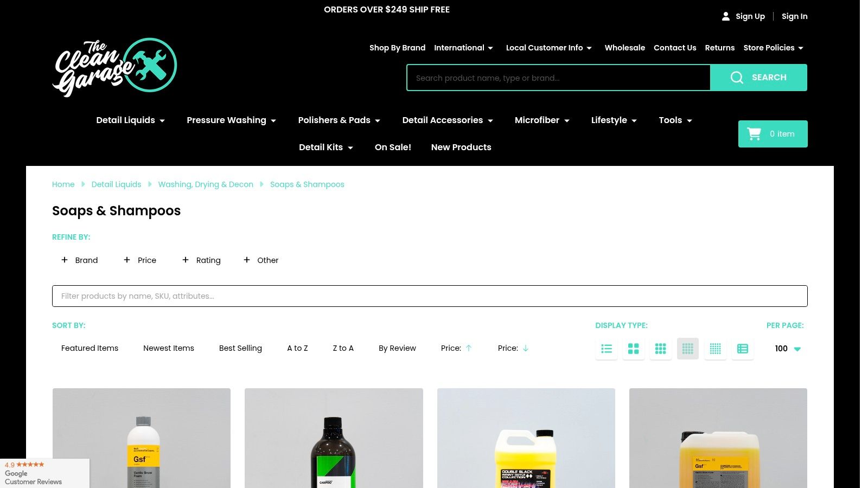
Task: Sort products Z to A
Action: [x=343, y=348]
